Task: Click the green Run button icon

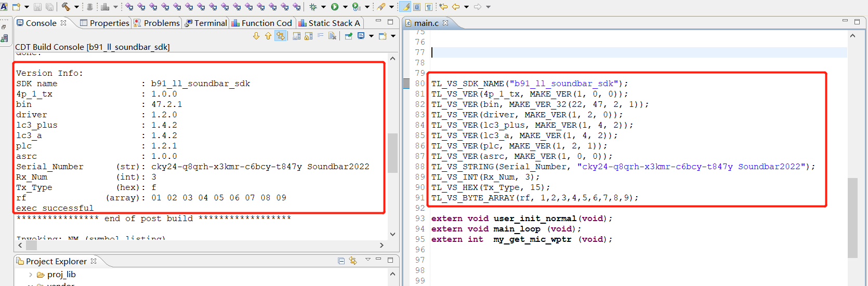Action: point(335,7)
